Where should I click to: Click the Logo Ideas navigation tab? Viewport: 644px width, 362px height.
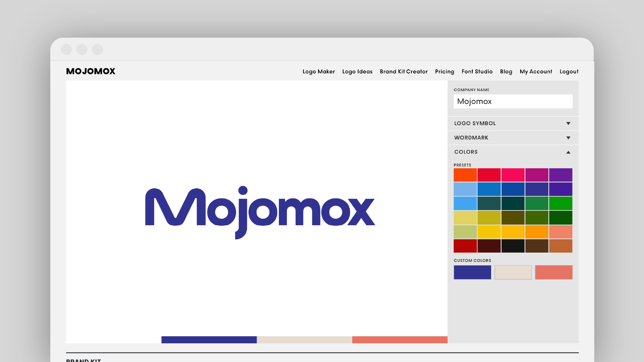(x=357, y=71)
